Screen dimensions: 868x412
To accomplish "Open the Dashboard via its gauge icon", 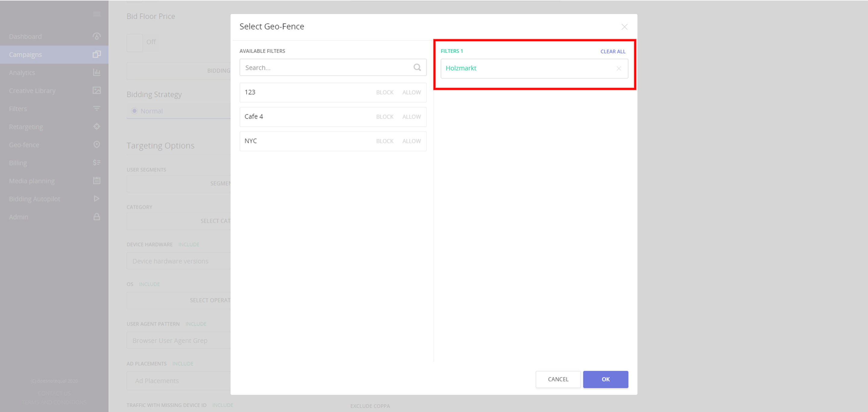I will [x=97, y=36].
